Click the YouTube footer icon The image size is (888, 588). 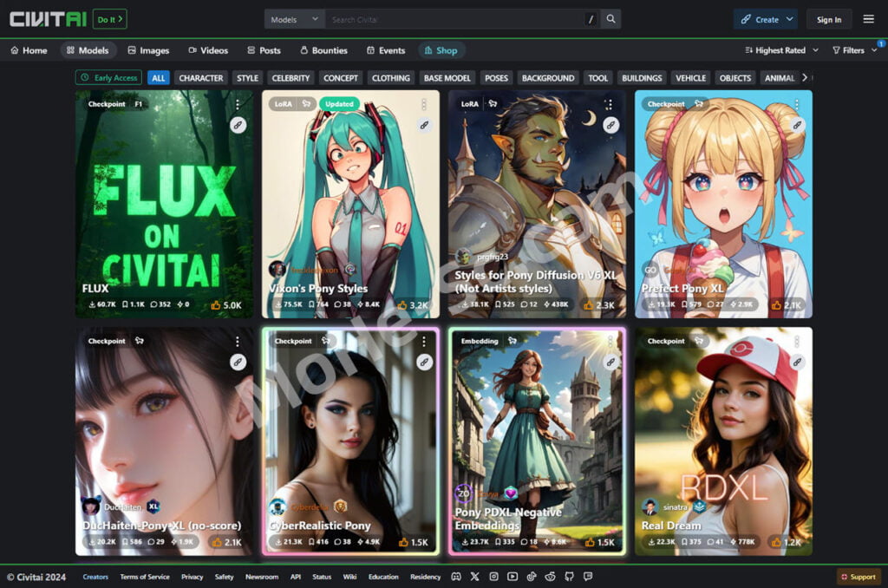pyautogui.click(x=513, y=577)
